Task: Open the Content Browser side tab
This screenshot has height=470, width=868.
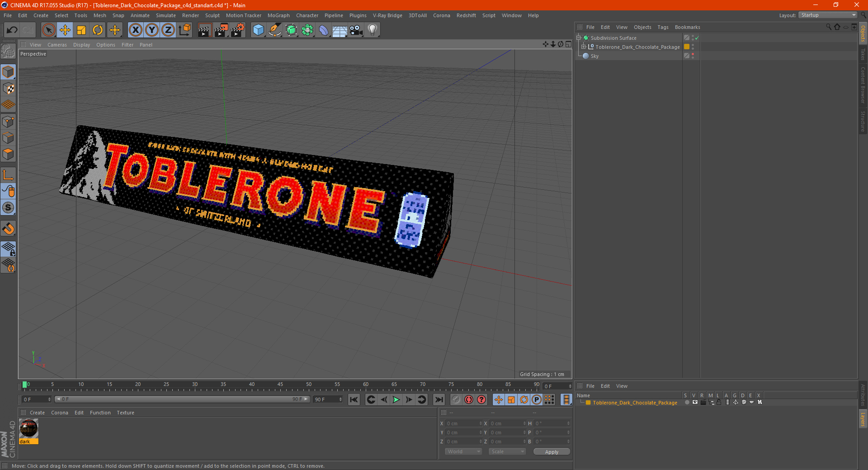Action: [x=863, y=85]
